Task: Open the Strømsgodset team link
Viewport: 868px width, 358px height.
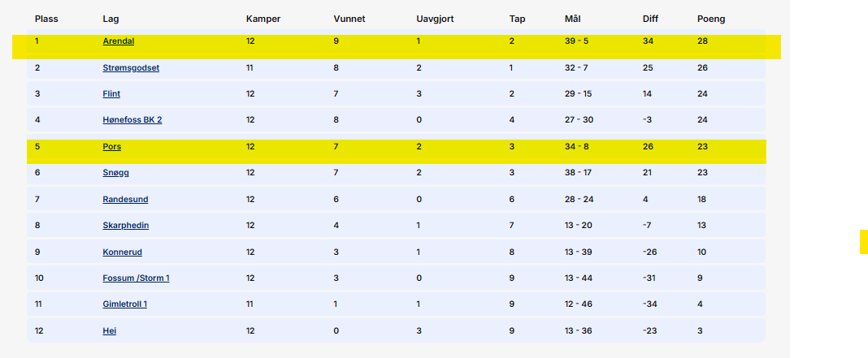Action: point(131,67)
